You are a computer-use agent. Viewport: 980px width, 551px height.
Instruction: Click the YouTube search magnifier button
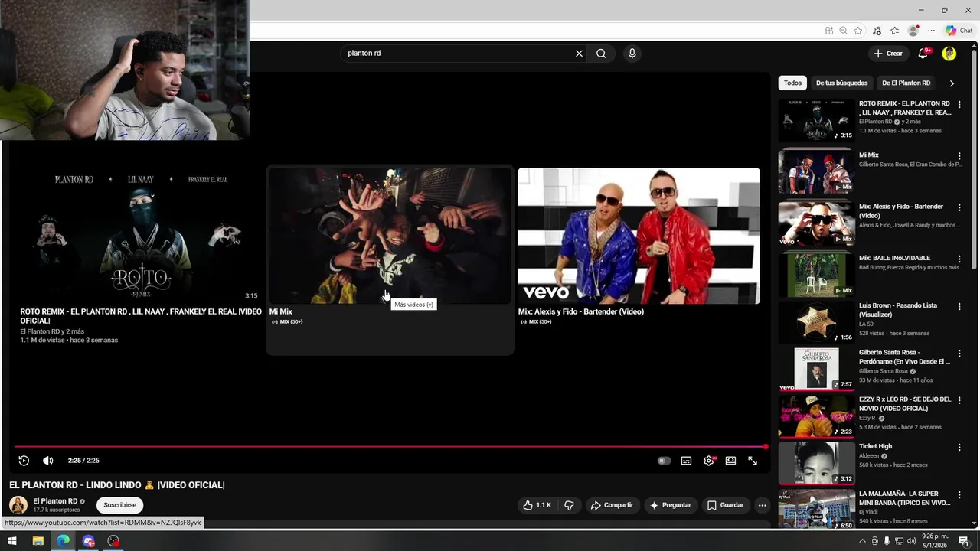tap(601, 54)
